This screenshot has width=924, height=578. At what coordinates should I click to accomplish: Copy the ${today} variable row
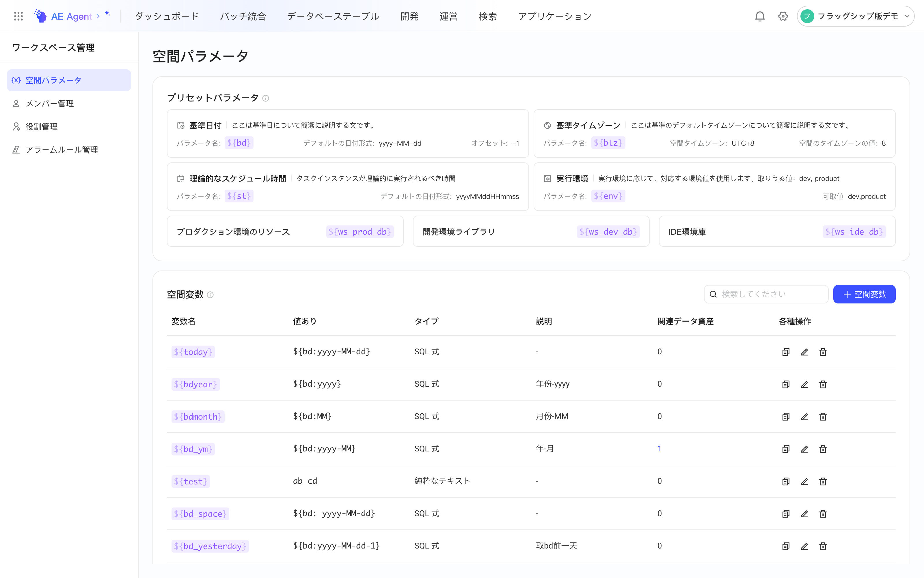(786, 352)
